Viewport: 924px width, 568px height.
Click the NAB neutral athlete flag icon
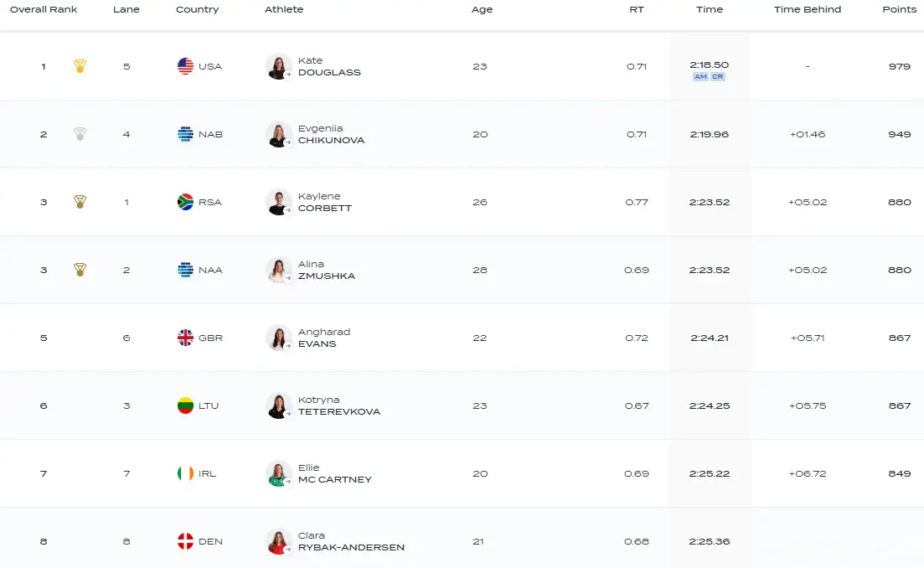point(186,134)
